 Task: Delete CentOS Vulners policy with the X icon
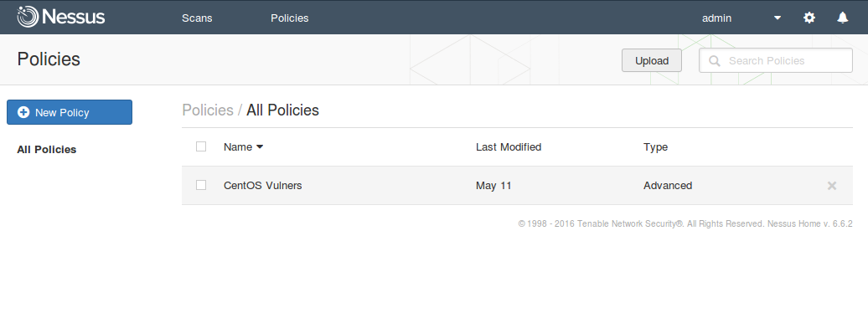(831, 186)
